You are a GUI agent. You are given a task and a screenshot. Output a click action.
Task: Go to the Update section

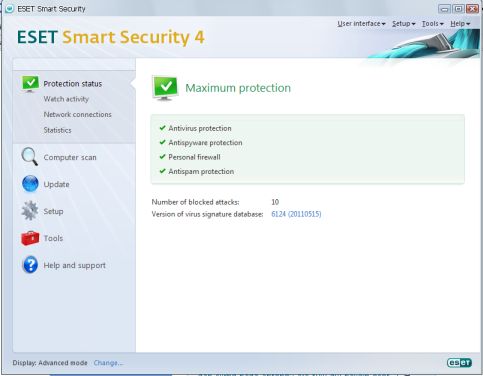tap(57, 184)
